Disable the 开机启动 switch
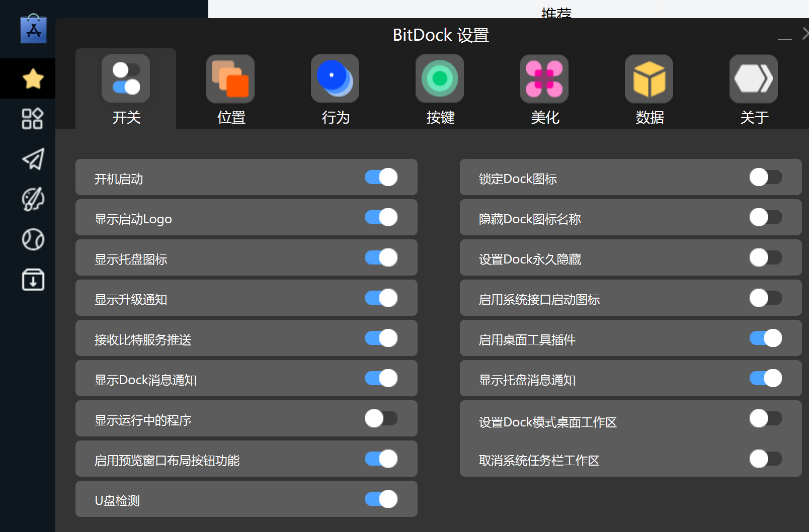Screen dimensions: 809x532 381,177
